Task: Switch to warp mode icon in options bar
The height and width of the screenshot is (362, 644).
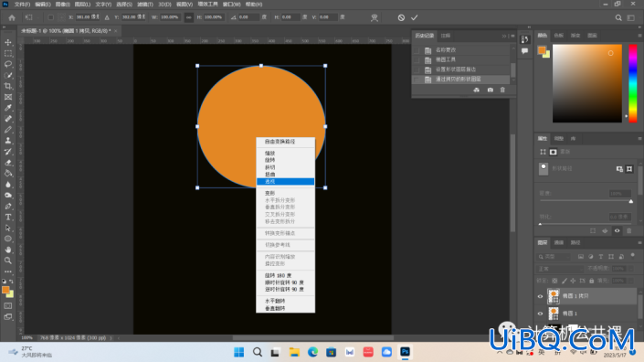Action: (375, 17)
